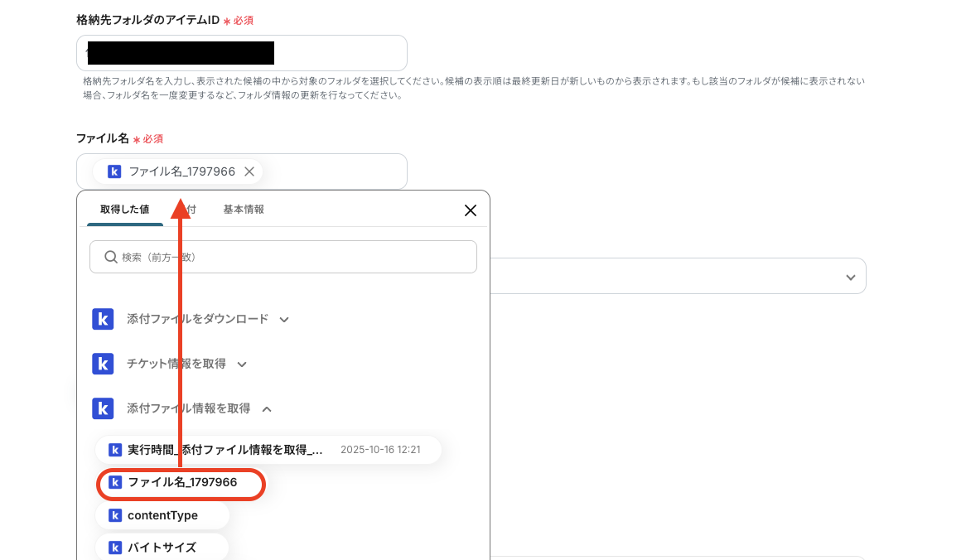Expand the 添付ファイルをダウンロード output list
Image resolution: width=966 pixels, height=560 pixels.
pyautogui.click(x=285, y=319)
